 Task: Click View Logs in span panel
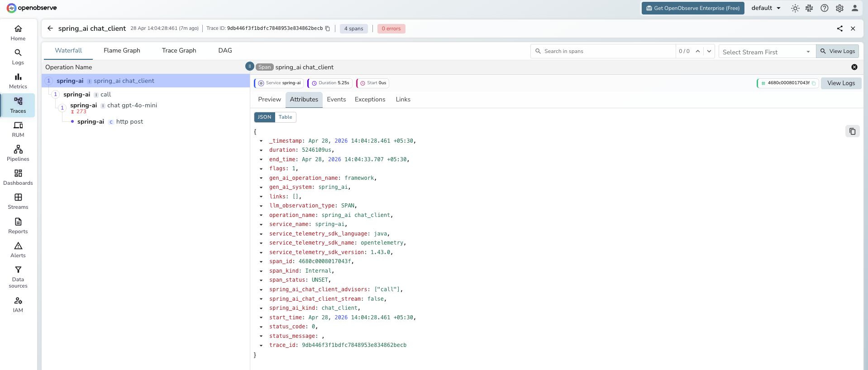coord(841,83)
